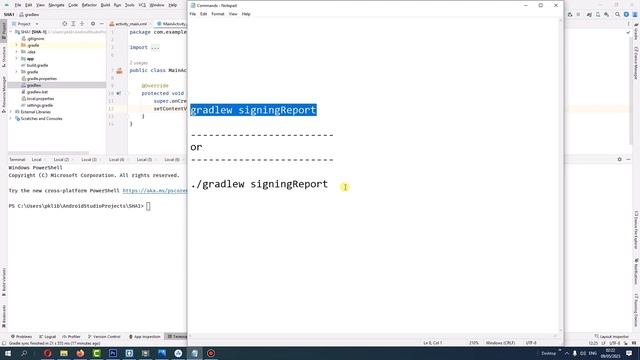640x360 pixels.
Task: Expand the app module folder
Action: coord(17,59)
